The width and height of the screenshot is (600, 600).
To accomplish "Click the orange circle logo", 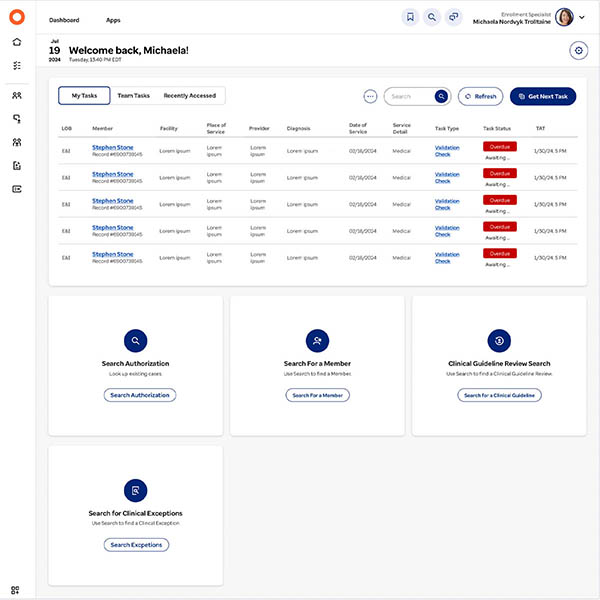I will (17, 17).
